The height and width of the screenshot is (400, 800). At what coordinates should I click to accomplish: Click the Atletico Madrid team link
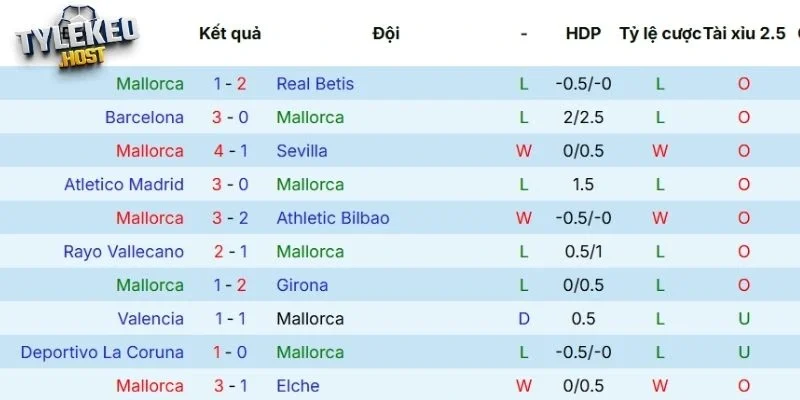click(124, 184)
